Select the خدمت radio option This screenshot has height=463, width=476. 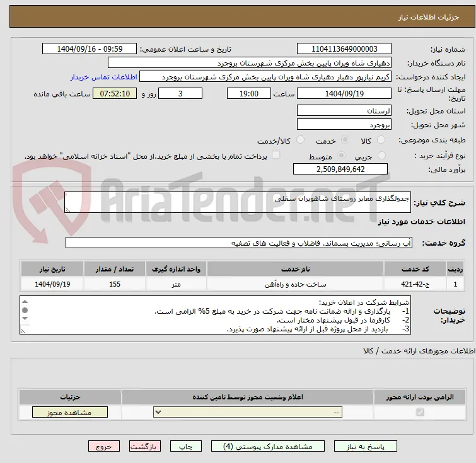click(x=345, y=140)
